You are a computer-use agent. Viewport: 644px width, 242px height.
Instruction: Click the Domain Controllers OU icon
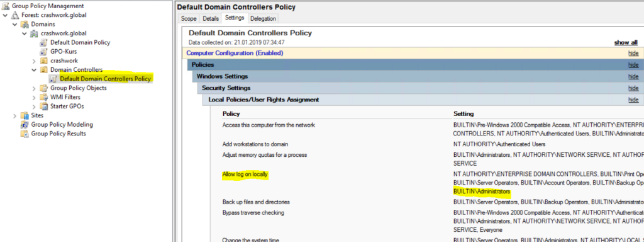[x=43, y=69]
